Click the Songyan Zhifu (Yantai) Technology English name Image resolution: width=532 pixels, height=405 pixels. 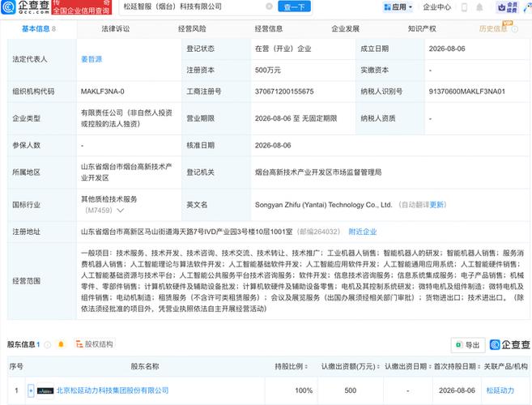coord(323,205)
